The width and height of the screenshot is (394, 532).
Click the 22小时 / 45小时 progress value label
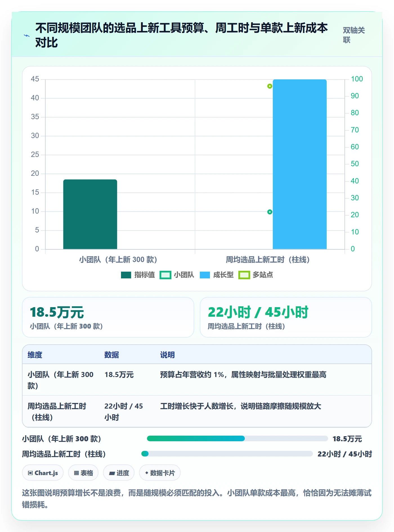point(345,454)
